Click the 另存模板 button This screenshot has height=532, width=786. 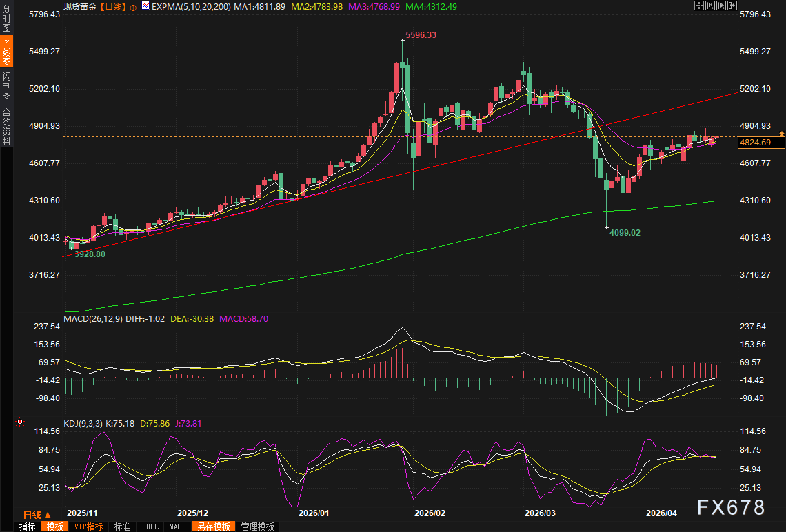pos(212,526)
